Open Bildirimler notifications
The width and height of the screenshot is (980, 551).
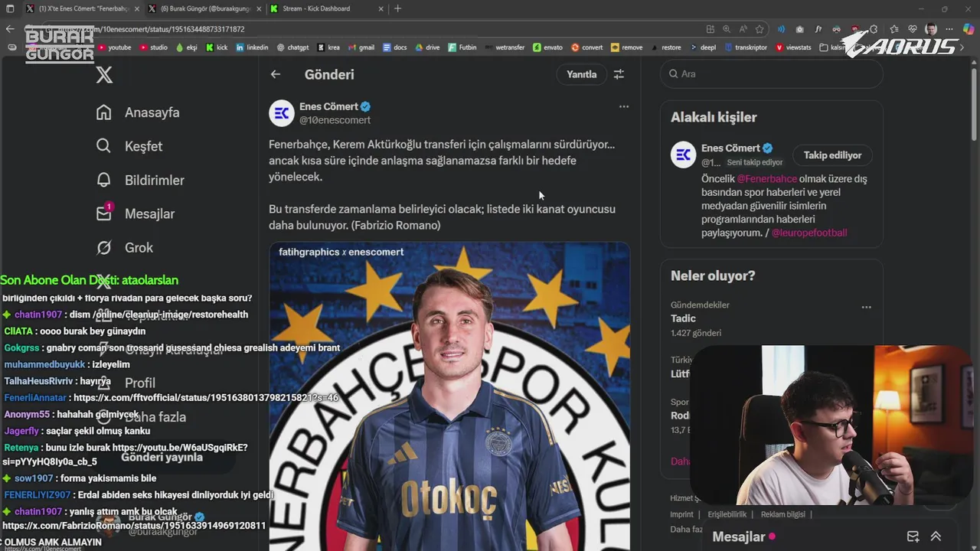(140, 180)
